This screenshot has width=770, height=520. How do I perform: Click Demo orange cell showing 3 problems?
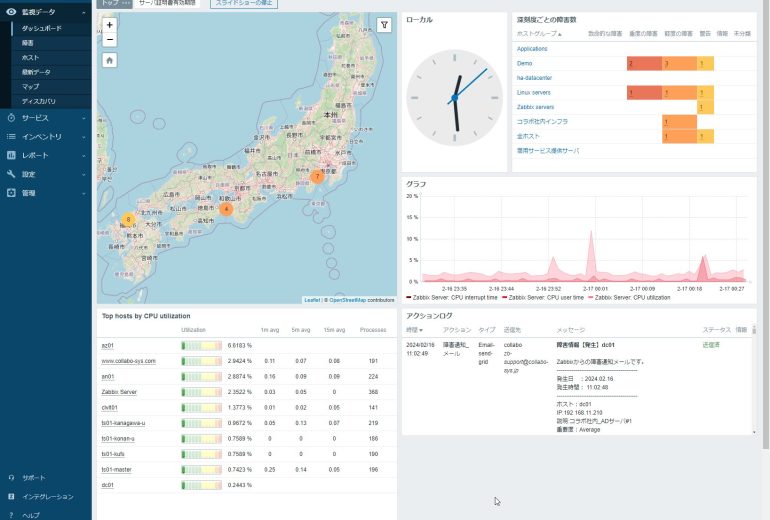(679, 63)
